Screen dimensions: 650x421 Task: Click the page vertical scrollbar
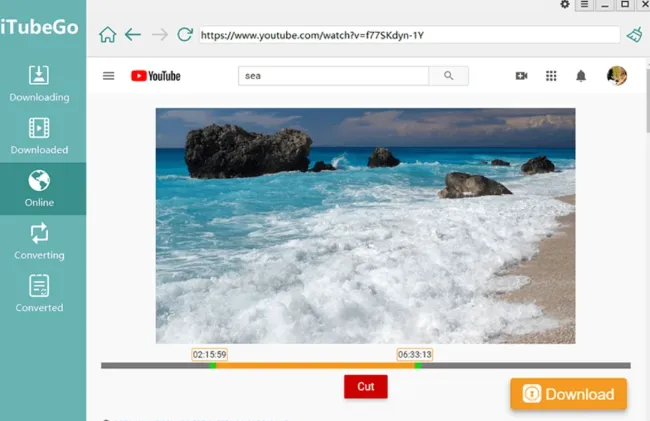coord(648,101)
